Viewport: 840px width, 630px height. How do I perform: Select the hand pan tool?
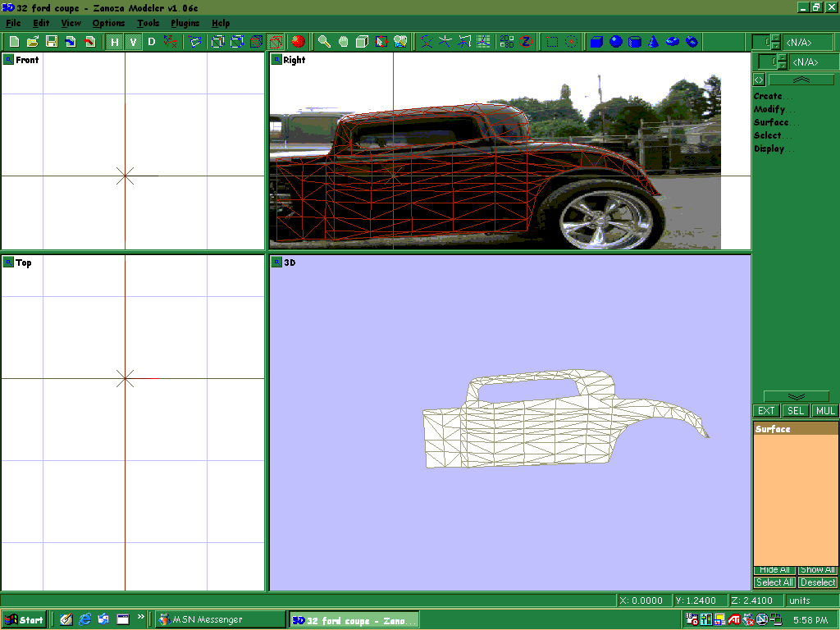click(343, 42)
